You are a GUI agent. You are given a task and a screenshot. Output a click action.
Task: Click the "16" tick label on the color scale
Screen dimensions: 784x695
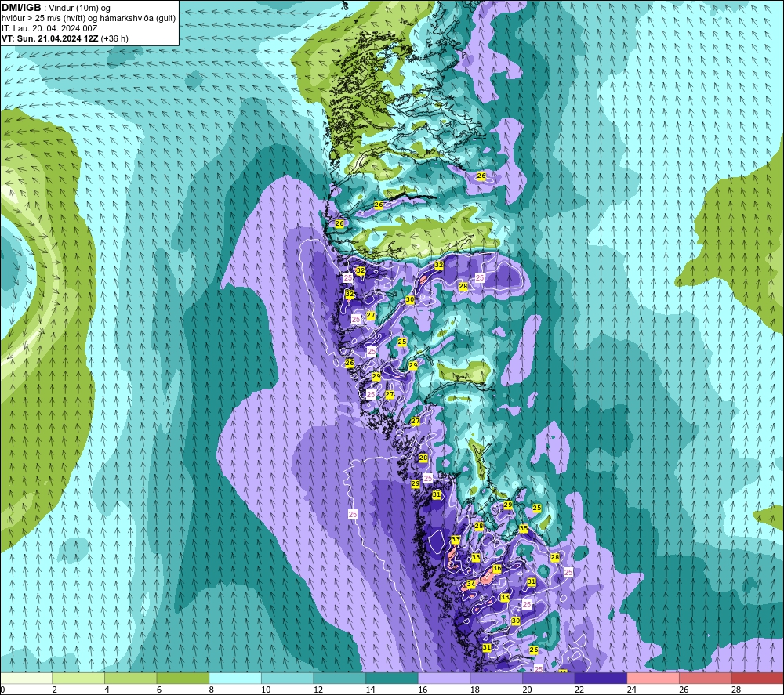423,690
